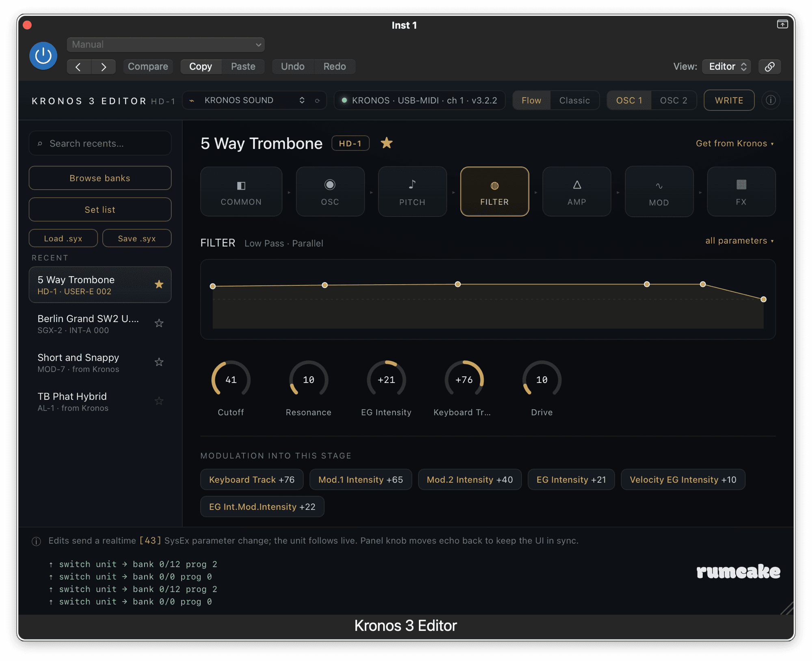Select OSC 1
This screenshot has width=812, height=661.
tap(629, 100)
